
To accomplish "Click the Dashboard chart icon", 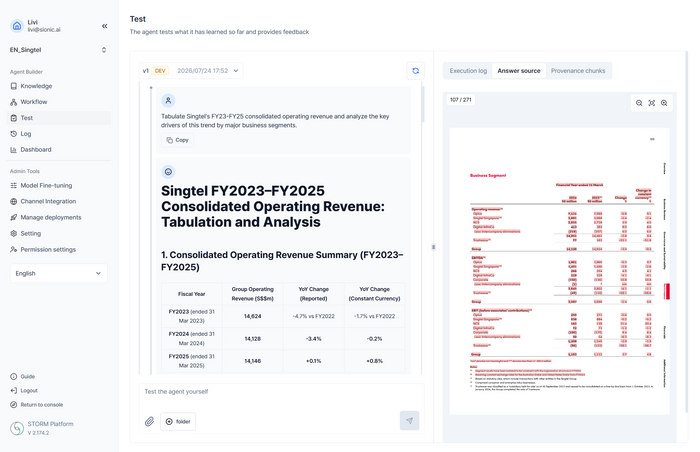I will [13, 150].
